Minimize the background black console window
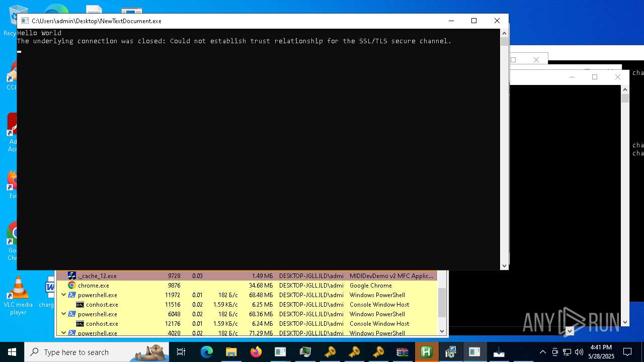Viewport: 644px width, 362px height. tap(572, 77)
